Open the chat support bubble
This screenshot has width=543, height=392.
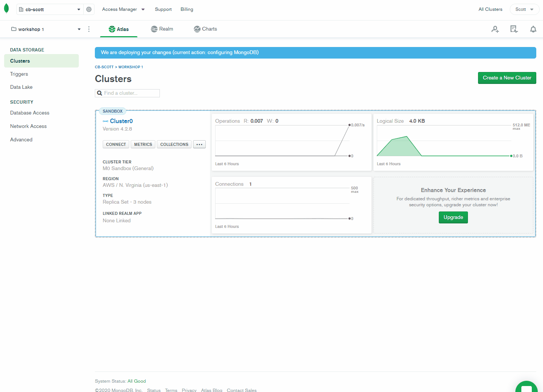click(527, 387)
